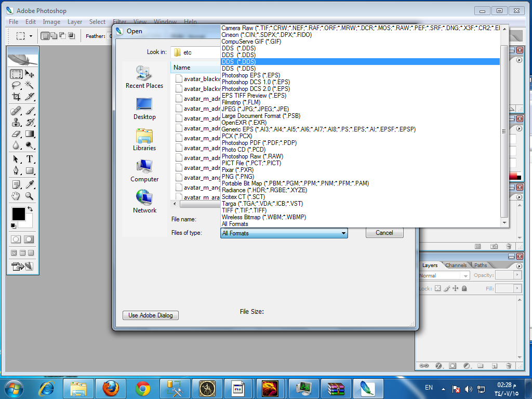Select the Eyedropper tool
The width and height of the screenshot is (532, 399).
[x=30, y=184]
